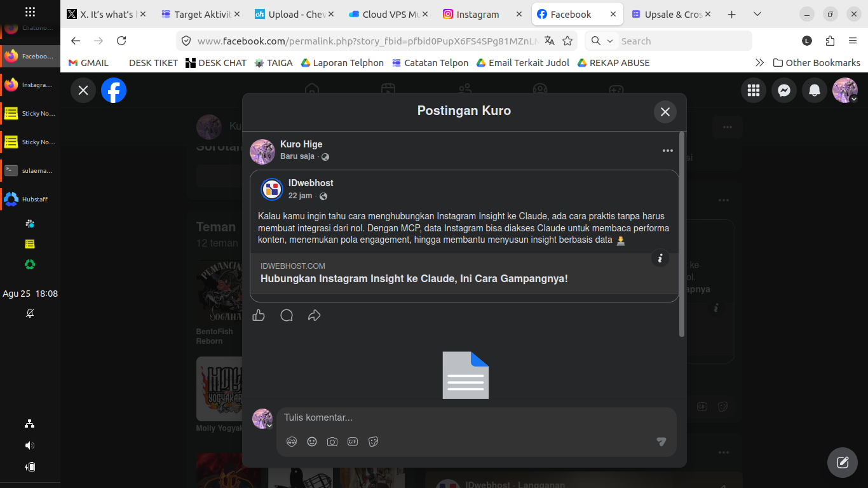Open the REKAP ABUSE bookmark
The width and height of the screenshot is (868, 488).
[614, 63]
